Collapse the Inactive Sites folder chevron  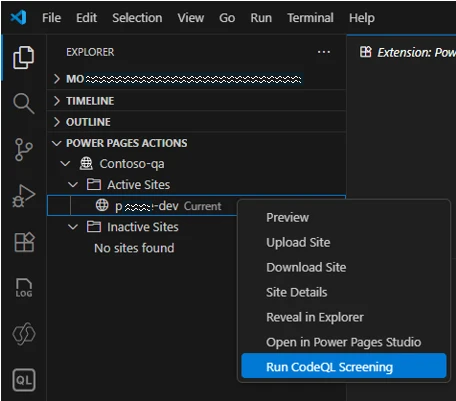[x=73, y=227]
